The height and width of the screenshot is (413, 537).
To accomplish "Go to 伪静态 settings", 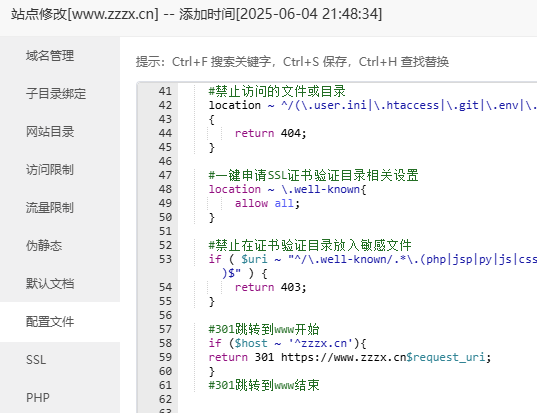I will [44, 246].
